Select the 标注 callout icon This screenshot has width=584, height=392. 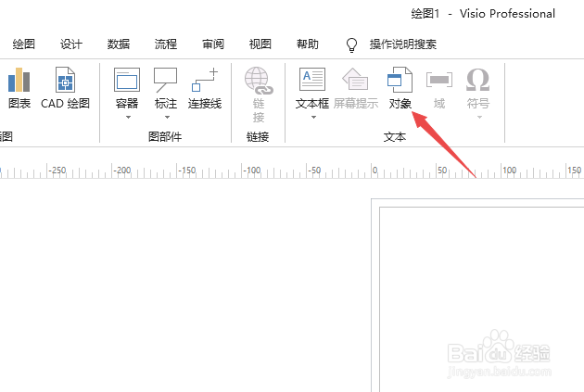click(x=166, y=80)
